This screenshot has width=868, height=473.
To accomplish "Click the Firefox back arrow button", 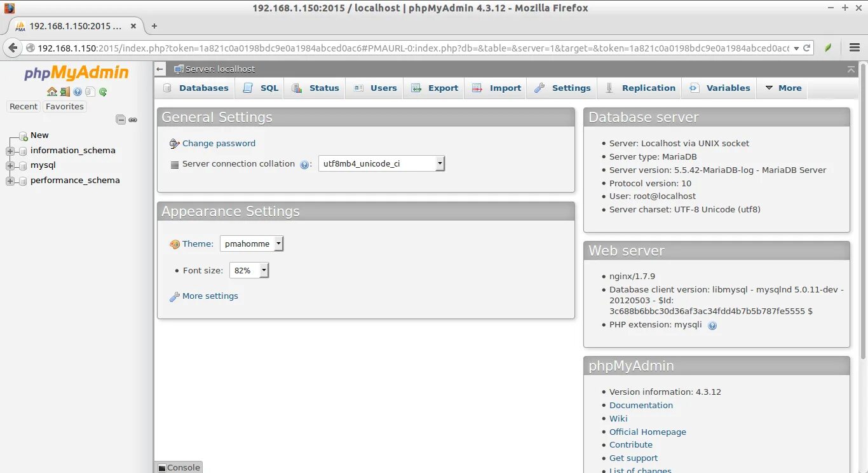I will click(13, 48).
